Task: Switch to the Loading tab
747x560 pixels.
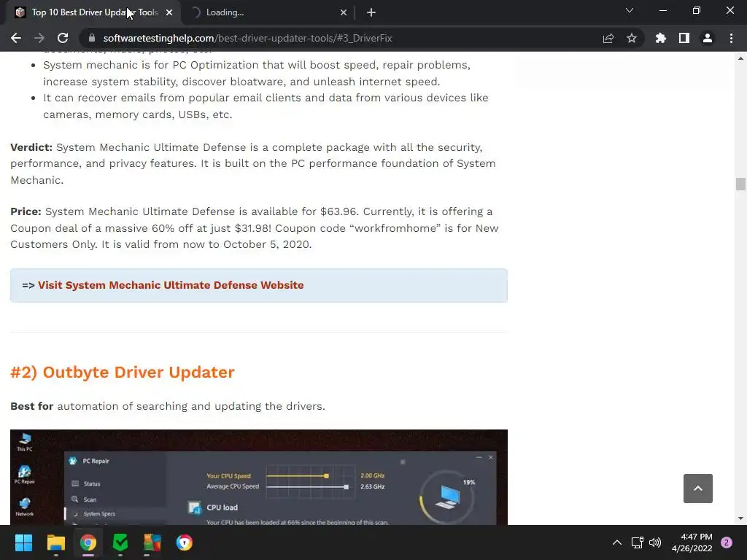Action: [268, 12]
